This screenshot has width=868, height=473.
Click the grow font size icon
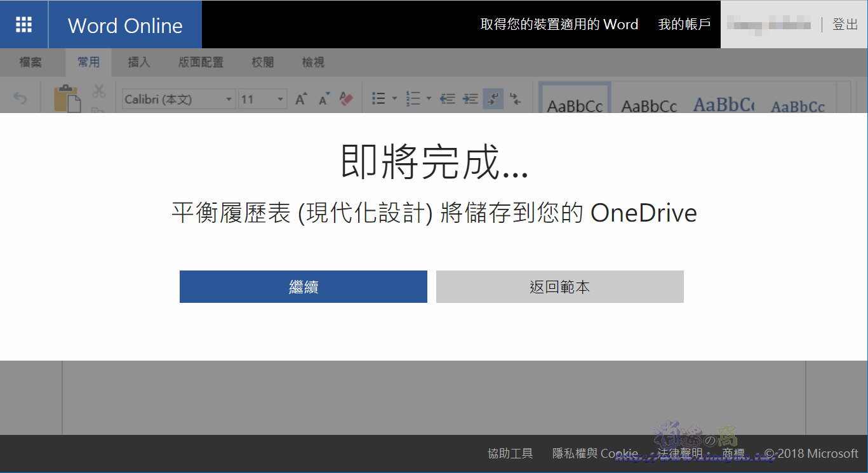click(301, 98)
